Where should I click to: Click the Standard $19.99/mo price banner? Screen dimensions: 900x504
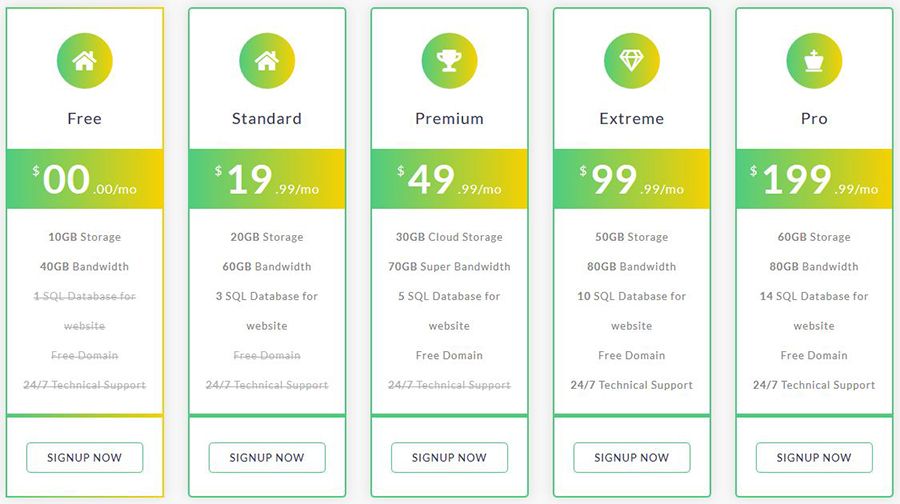tap(267, 179)
